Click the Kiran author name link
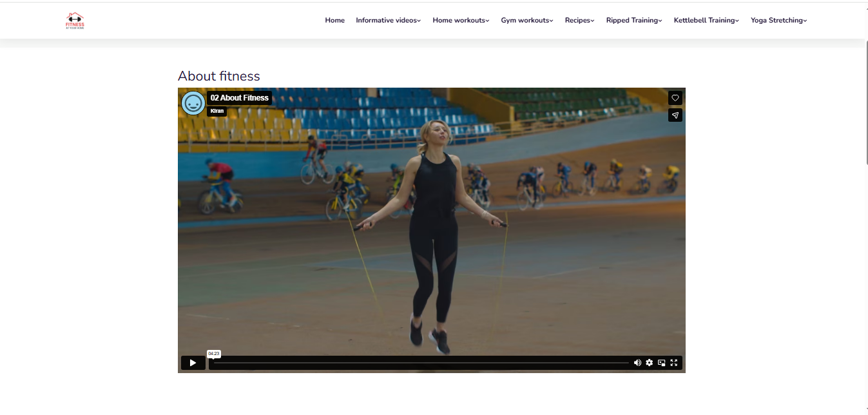The height and width of the screenshot is (415, 868). tap(217, 111)
